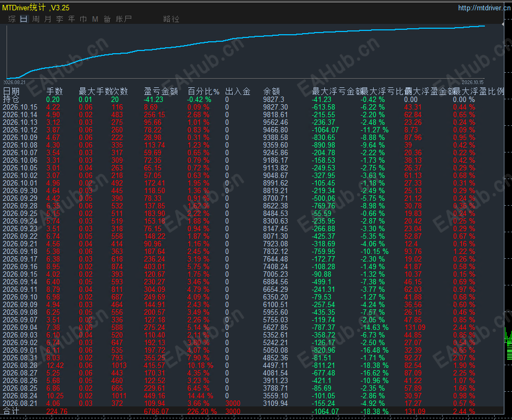Click the 合计 totals row label
512x420 pixels.
pos(11,411)
